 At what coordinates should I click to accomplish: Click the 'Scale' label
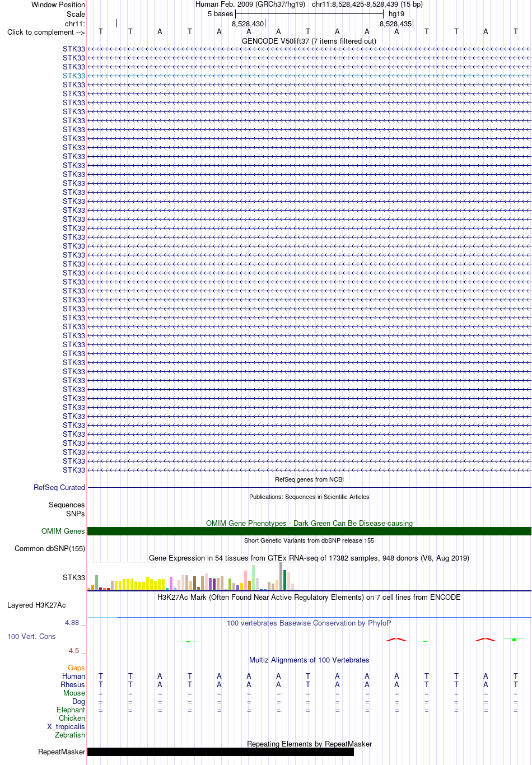coord(76,14)
